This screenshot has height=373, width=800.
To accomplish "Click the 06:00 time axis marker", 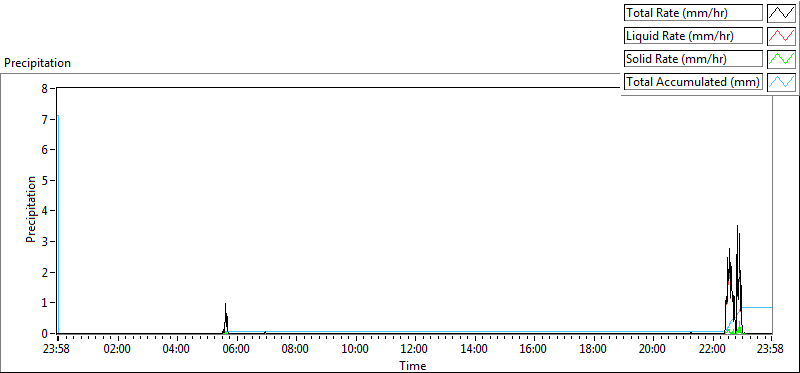I will [x=236, y=350].
